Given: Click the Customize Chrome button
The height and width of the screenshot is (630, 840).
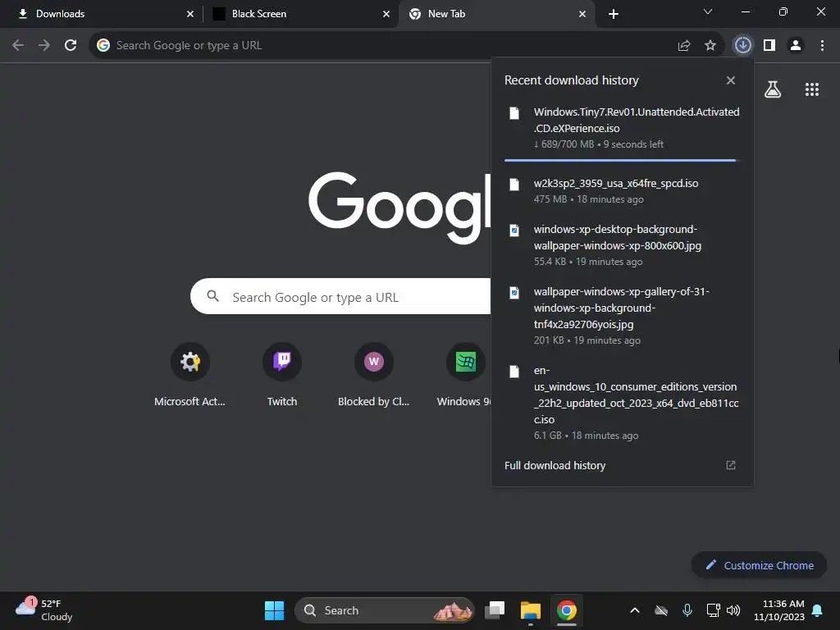Looking at the screenshot, I should 759,565.
